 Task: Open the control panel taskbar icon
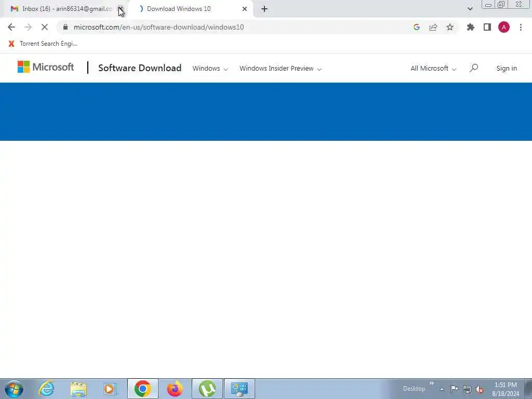point(240,389)
